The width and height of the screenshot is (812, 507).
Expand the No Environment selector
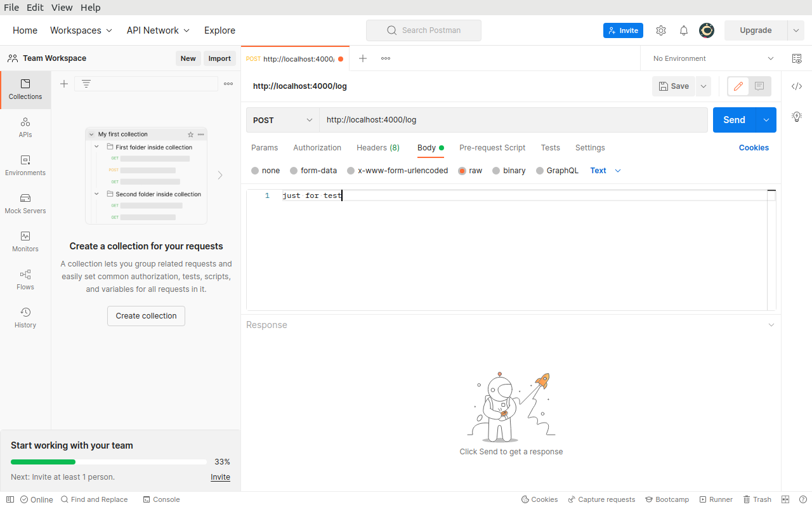tap(713, 58)
